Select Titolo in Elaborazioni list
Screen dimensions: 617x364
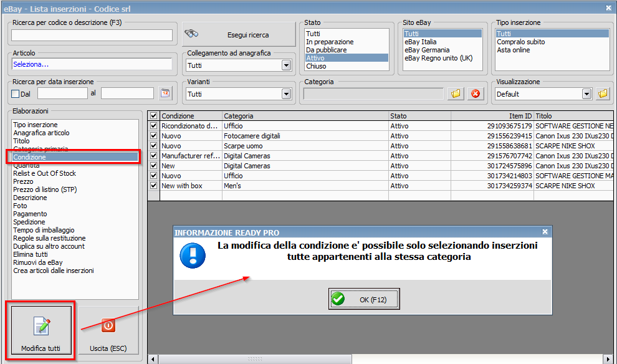(21, 141)
